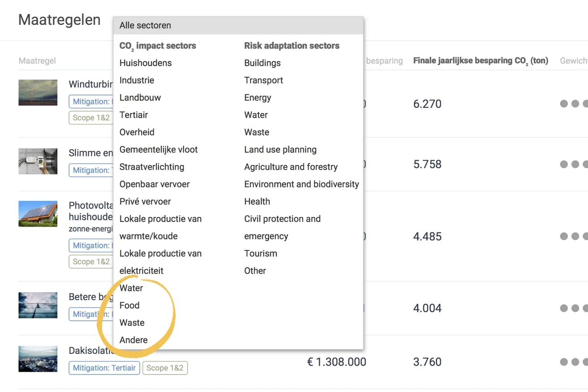Click the Maatregelen page heading
Image resolution: width=588 pixels, height=392 pixels.
click(x=60, y=20)
